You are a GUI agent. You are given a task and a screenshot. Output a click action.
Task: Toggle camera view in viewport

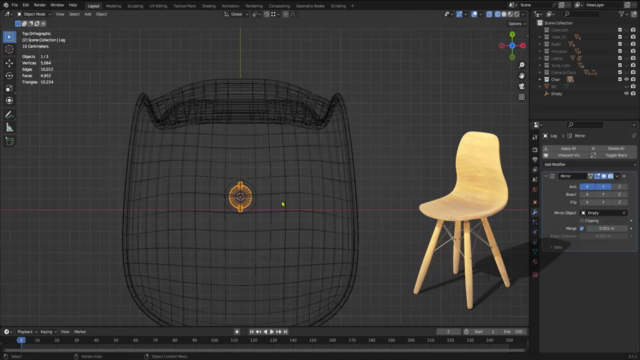pos(522,87)
